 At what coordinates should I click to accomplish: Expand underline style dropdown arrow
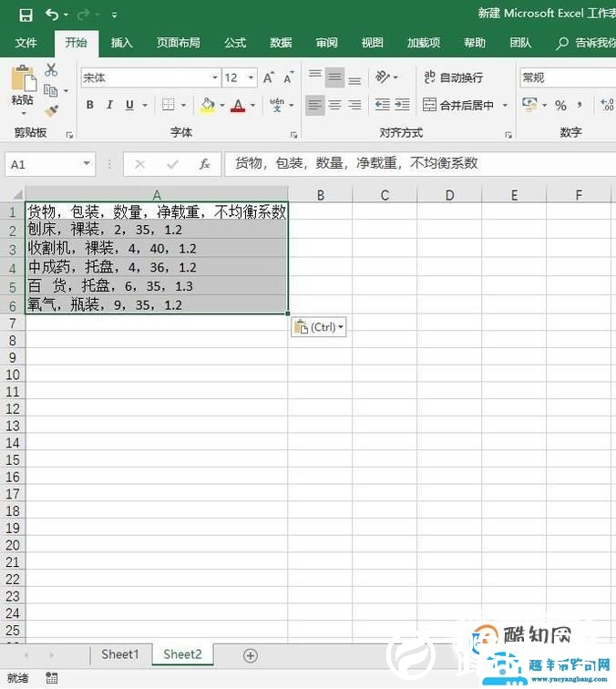point(145,105)
